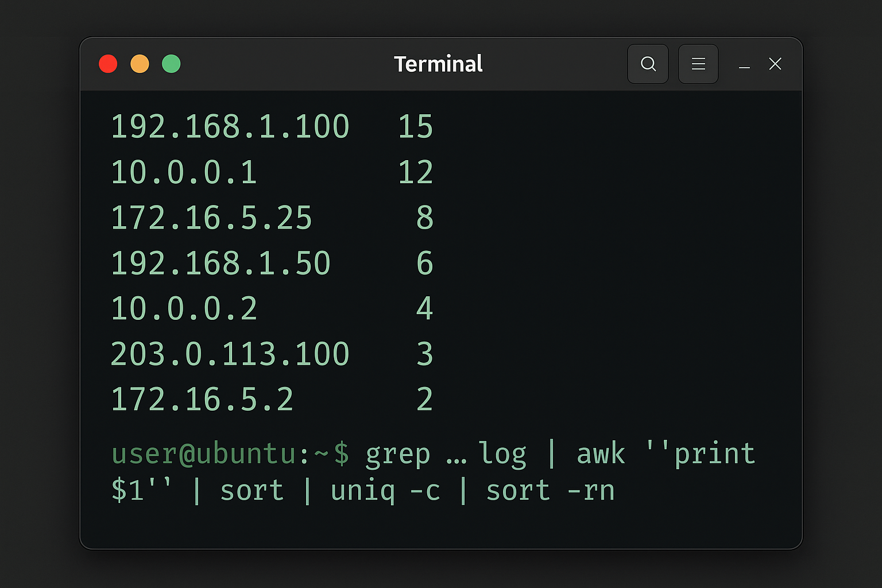Select the grep command in the prompt
The image size is (882, 588).
pyautogui.click(x=398, y=453)
